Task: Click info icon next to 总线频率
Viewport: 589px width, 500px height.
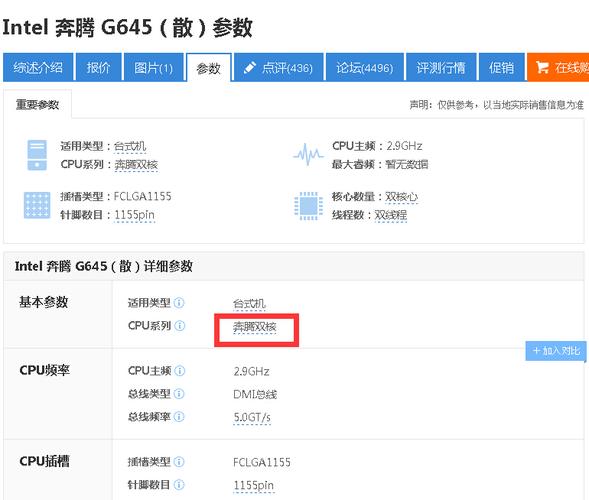Action: click(x=179, y=417)
